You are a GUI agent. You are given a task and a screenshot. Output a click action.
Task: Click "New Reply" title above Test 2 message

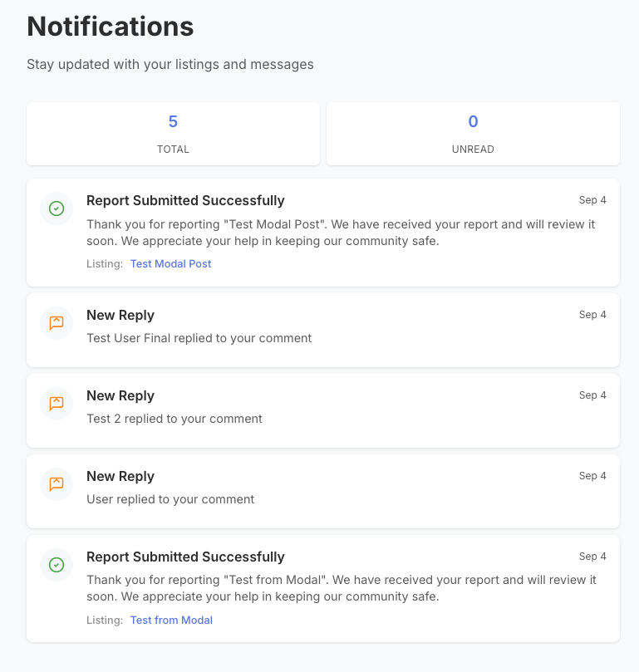coord(120,396)
